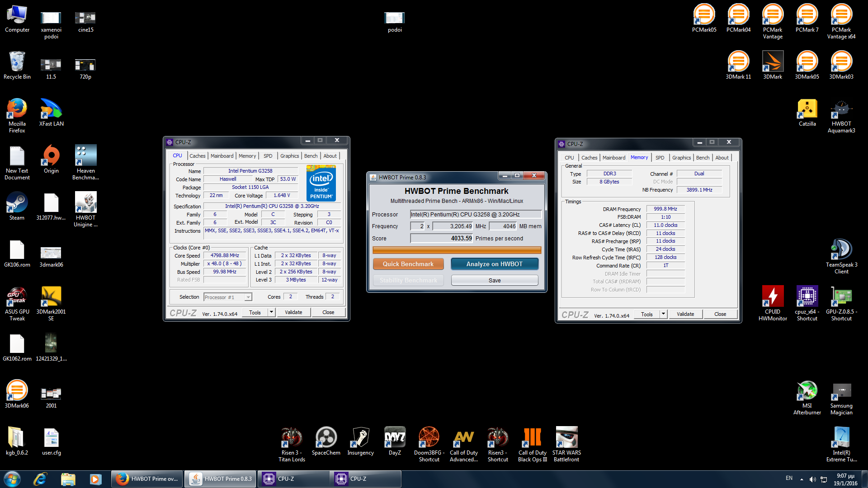Click the orange benchmark progress bar

point(457,250)
